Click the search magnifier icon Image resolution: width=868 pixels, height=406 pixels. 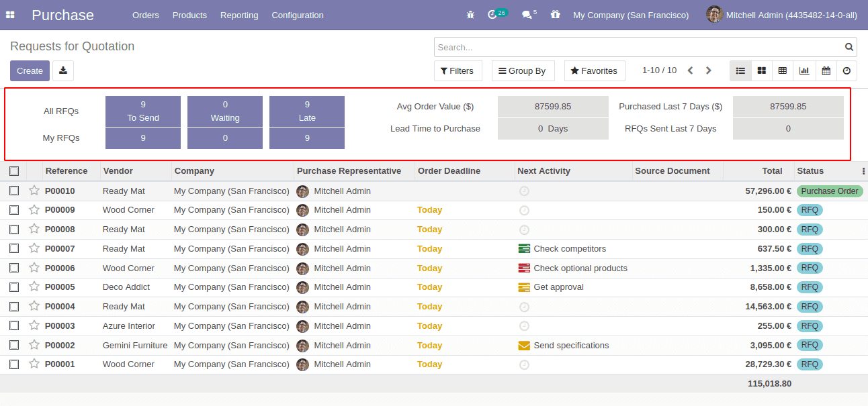pyautogui.click(x=849, y=47)
